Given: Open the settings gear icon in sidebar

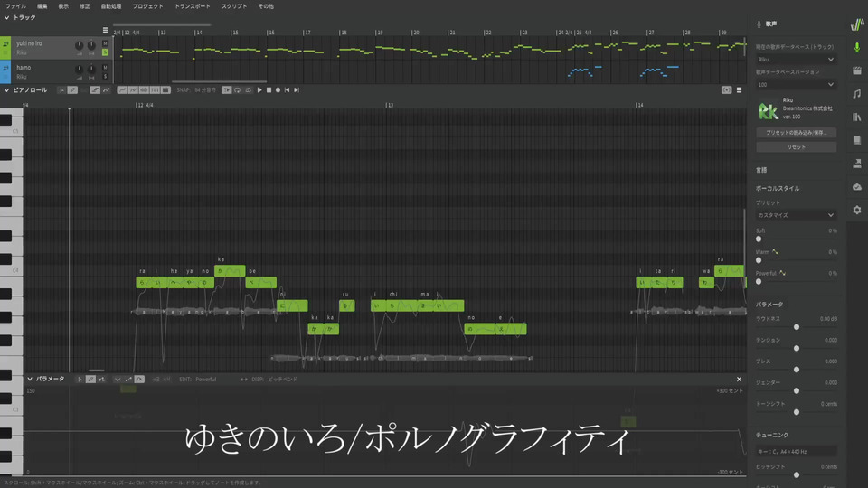Looking at the screenshot, I should pyautogui.click(x=857, y=211).
